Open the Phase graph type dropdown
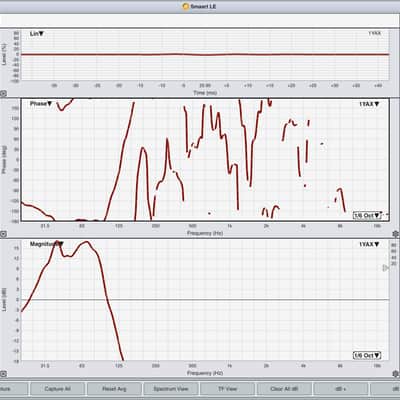Image resolution: width=400 pixels, height=400 pixels. coord(41,104)
